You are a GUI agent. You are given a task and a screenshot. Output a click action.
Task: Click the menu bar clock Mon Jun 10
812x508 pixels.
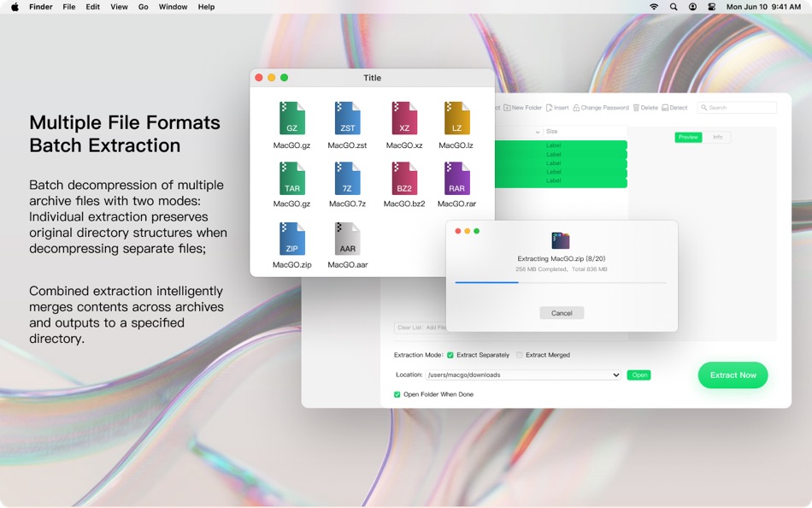763,7
